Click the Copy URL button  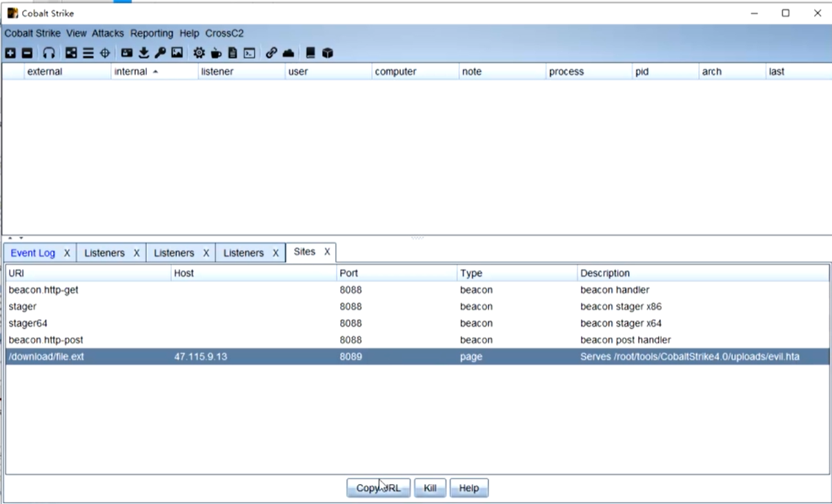pyautogui.click(x=378, y=488)
